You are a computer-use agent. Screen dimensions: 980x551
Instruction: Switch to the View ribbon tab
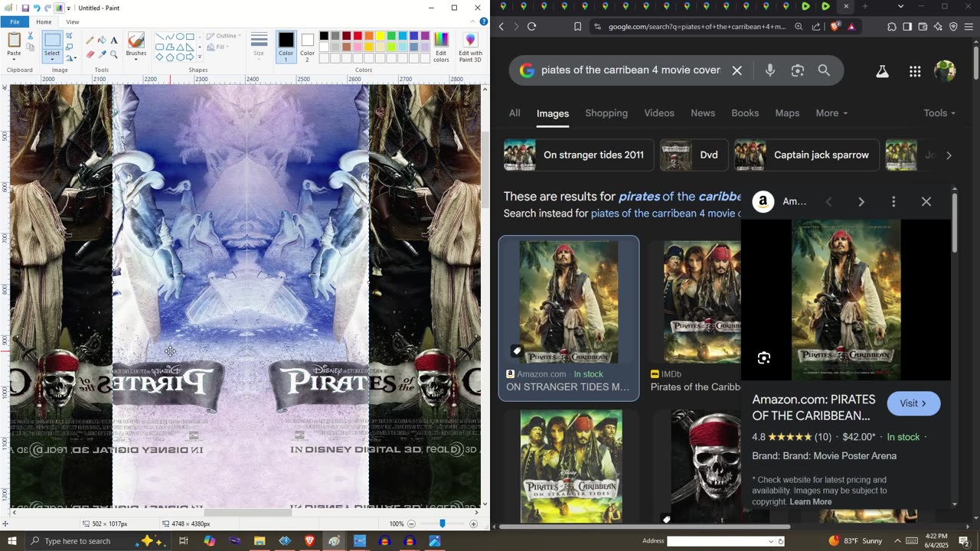click(x=73, y=22)
